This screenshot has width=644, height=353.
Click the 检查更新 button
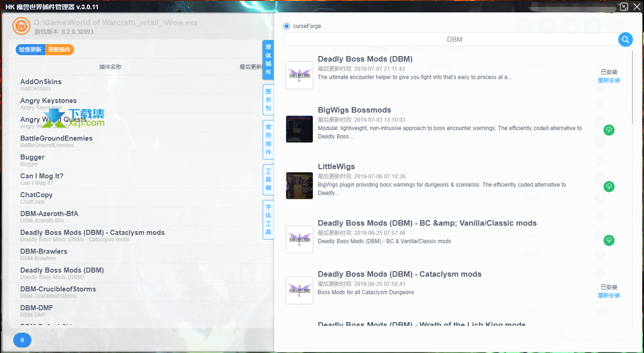[x=30, y=50]
